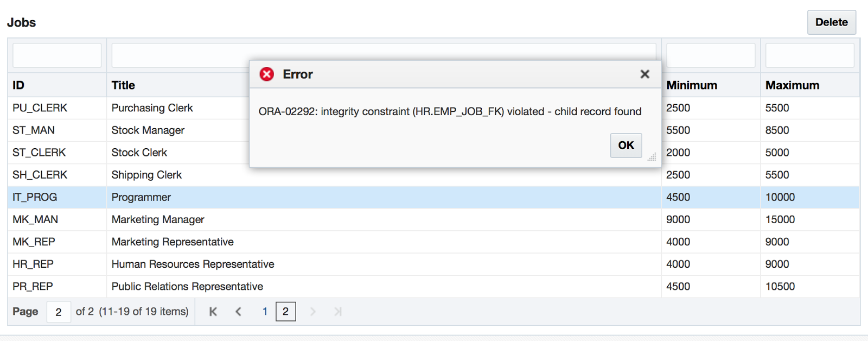Click the Minimum column filter field
This screenshot has width=868, height=341.
[x=710, y=55]
